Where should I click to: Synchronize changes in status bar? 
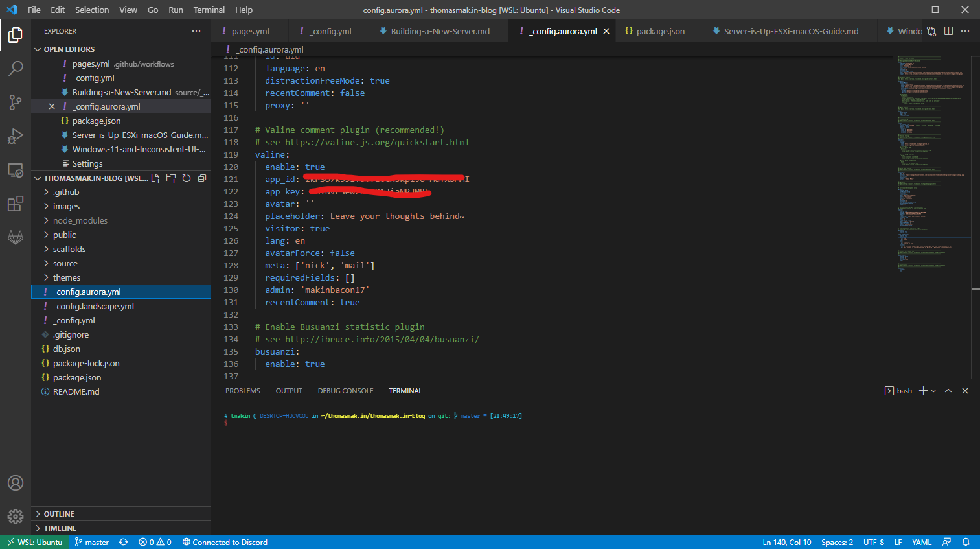[x=123, y=542]
